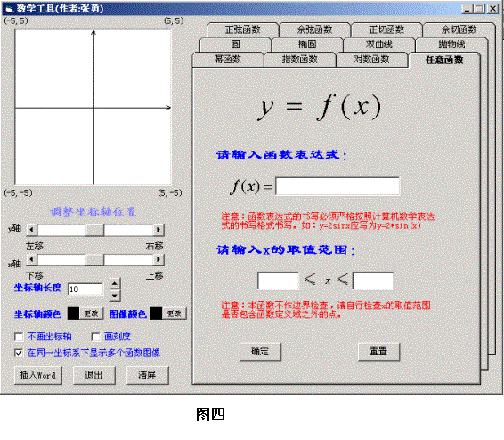The width and height of the screenshot is (504, 440).
Task: Click the lower bound x range field
Action: point(278,281)
